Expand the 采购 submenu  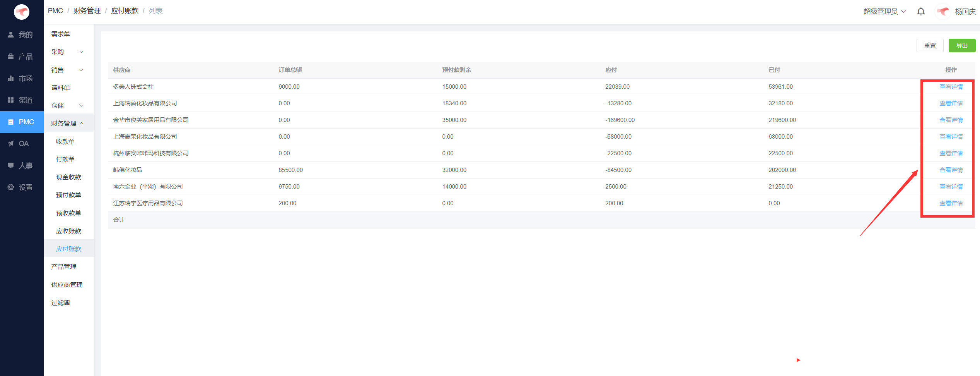(x=68, y=52)
